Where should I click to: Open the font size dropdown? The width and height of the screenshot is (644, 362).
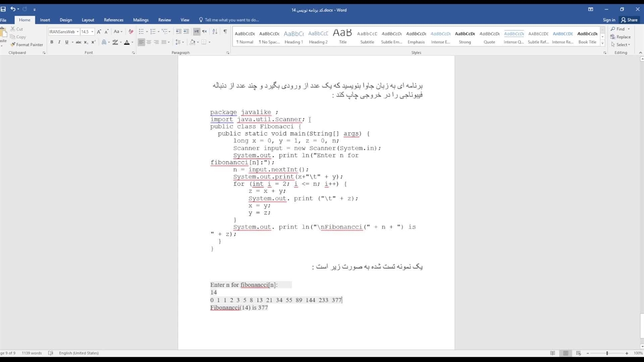coord(92,32)
